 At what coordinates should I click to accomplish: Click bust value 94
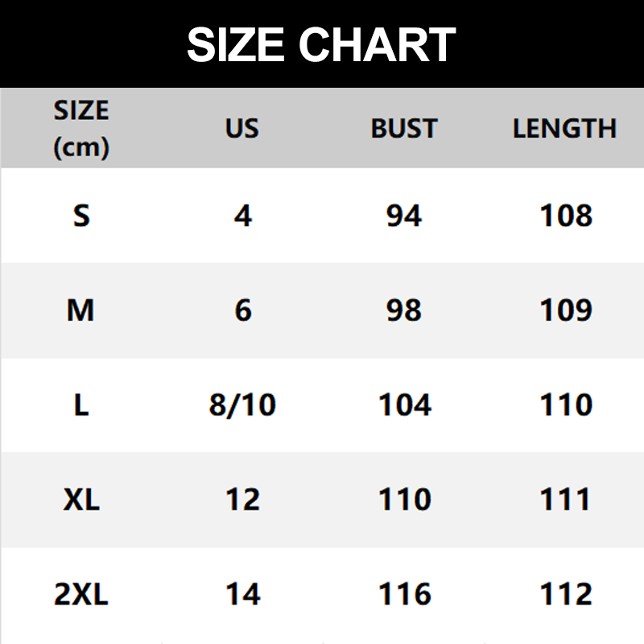404,216
